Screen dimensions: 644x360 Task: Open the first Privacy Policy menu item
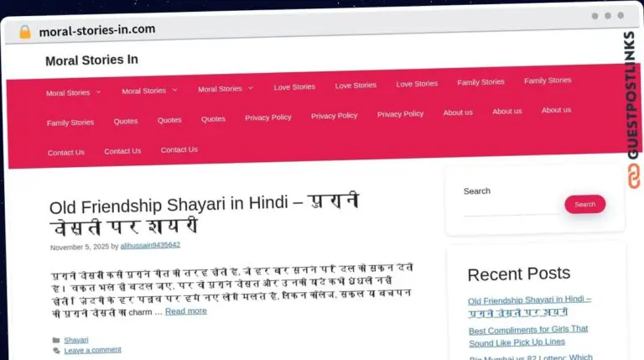pos(268,117)
